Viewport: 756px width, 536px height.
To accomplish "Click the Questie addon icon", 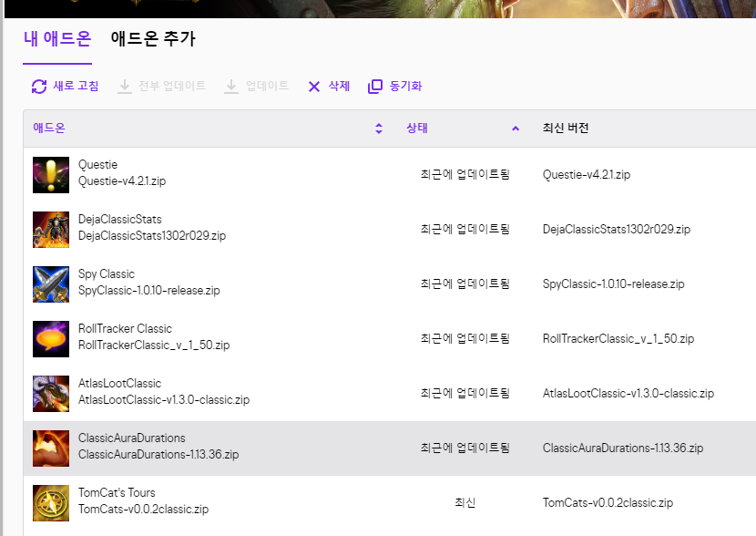I will tap(51, 174).
